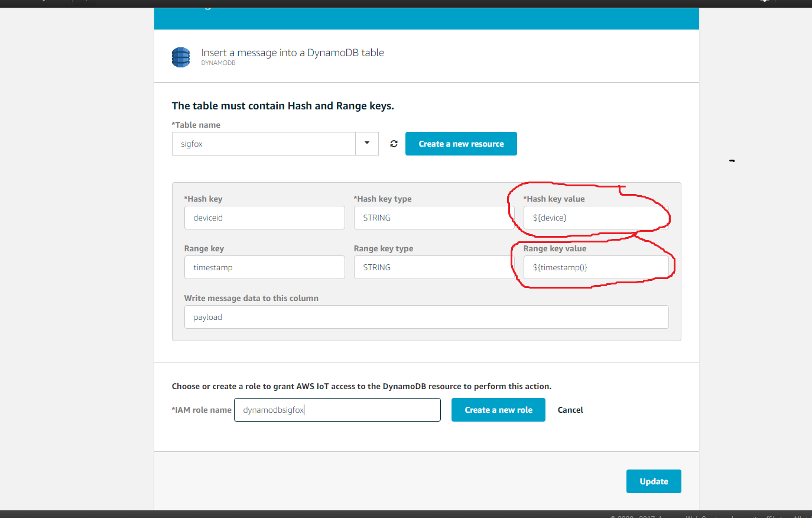Image resolution: width=812 pixels, height=518 pixels.
Task: Click the DynamoDB database icon
Action: (181, 57)
